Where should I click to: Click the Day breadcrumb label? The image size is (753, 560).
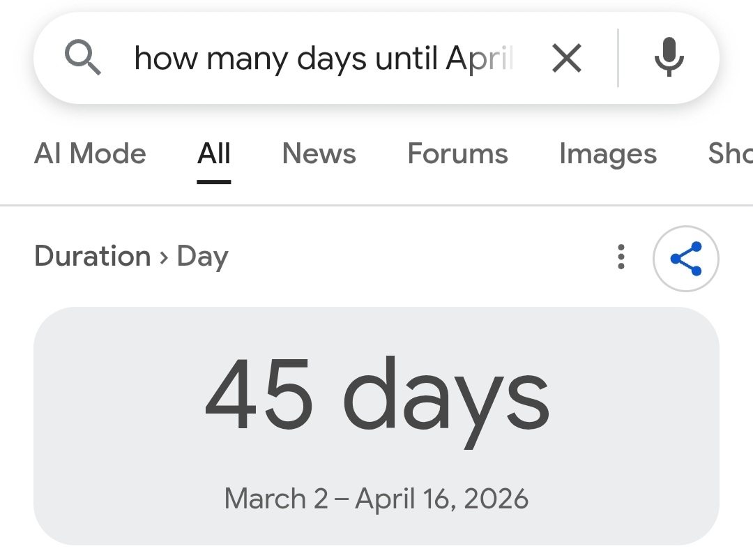[202, 257]
